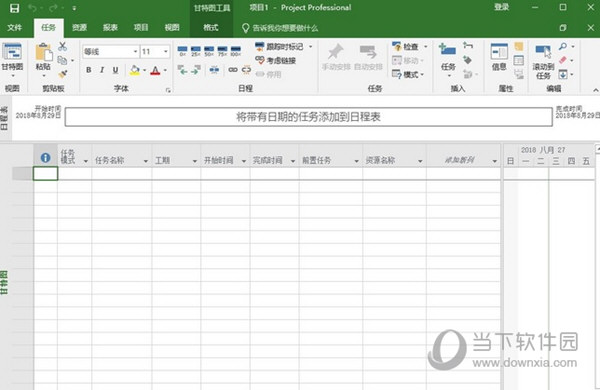Screen dimensions: 600x390
Task: Click the Unlink tasks broken chain icon
Action: [246, 70]
